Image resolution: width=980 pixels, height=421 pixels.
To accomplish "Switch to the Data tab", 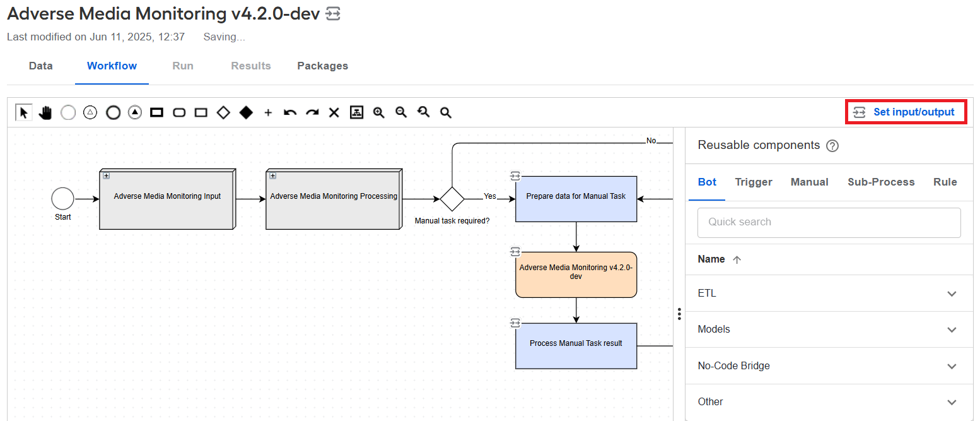I will point(41,66).
